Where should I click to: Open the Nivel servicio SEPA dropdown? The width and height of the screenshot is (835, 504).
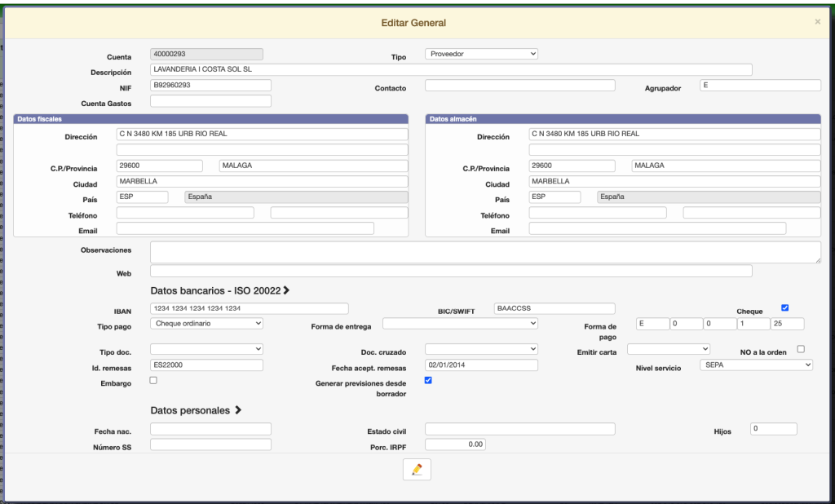click(x=756, y=365)
